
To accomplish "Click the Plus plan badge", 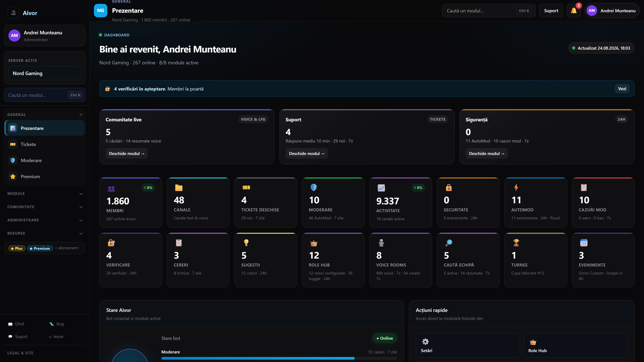I will [x=17, y=248].
